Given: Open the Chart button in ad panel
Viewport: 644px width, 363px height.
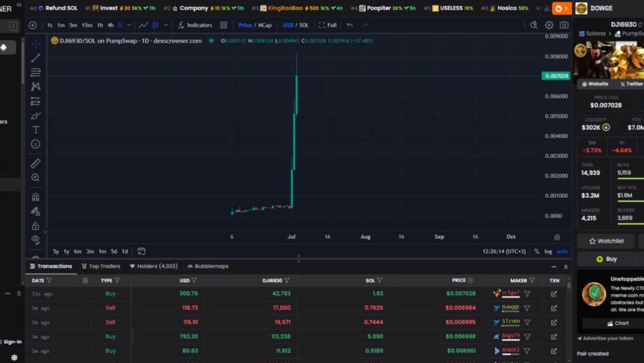Looking at the screenshot, I should point(617,323).
